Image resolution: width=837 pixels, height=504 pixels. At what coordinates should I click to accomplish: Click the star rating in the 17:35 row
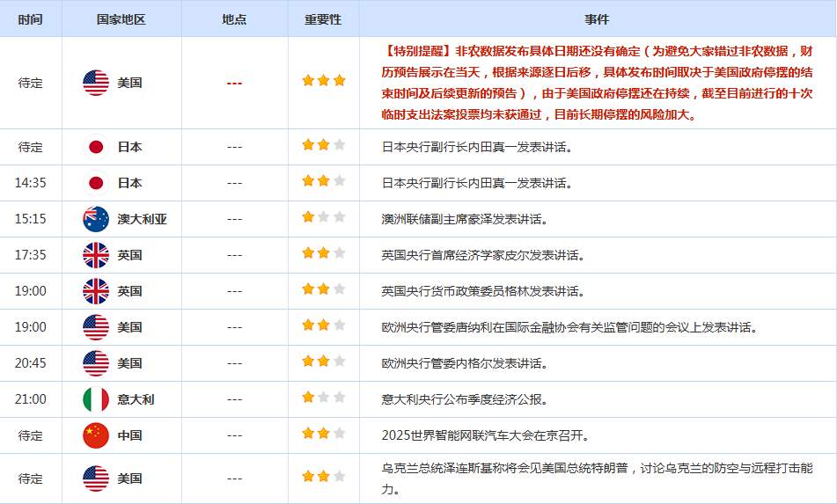pyautogui.click(x=324, y=252)
